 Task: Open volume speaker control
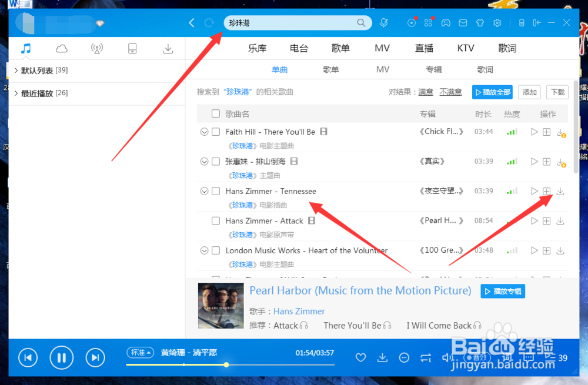coord(447,357)
